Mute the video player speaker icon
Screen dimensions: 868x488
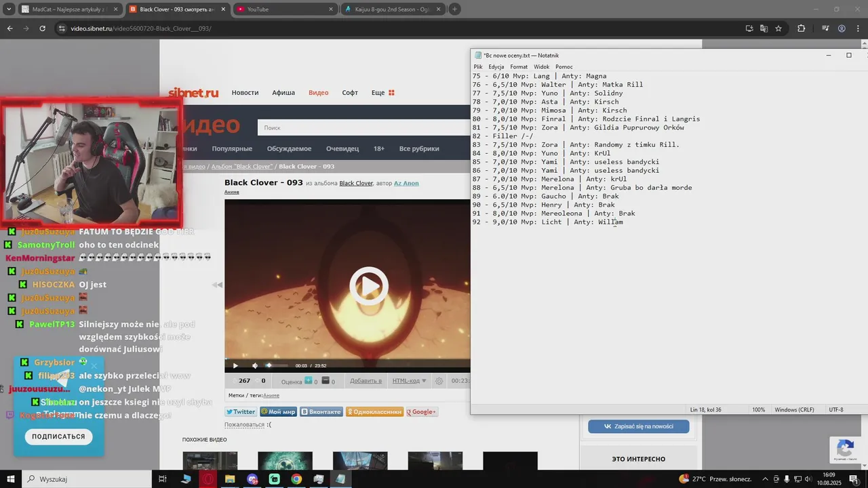pyautogui.click(x=255, y=365)
